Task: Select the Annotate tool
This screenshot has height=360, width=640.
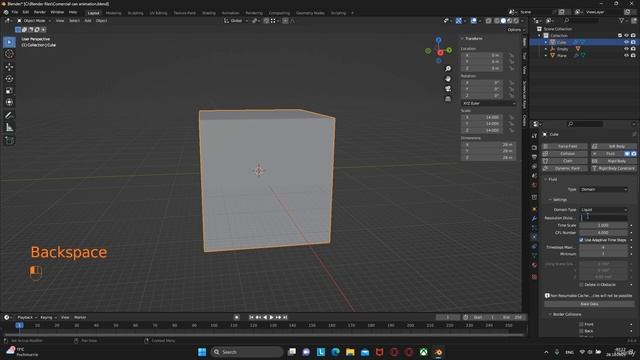Action: (9, 116)
